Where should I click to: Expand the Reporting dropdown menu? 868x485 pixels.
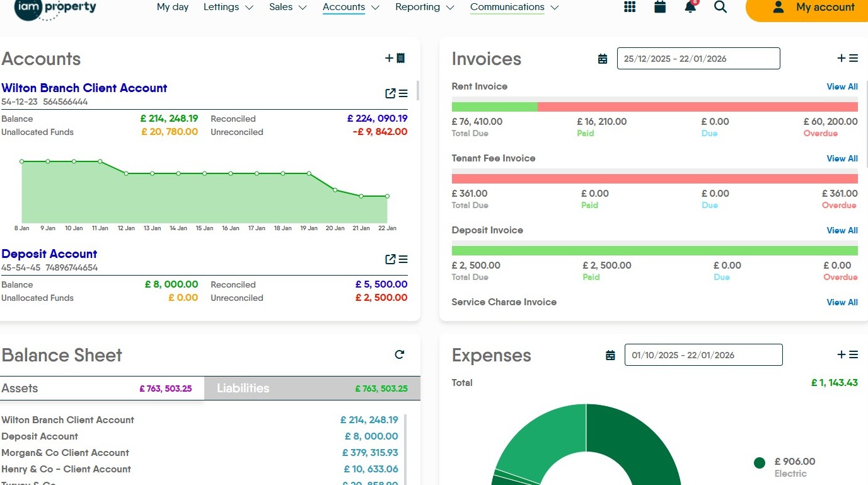(x=425, y=8)
